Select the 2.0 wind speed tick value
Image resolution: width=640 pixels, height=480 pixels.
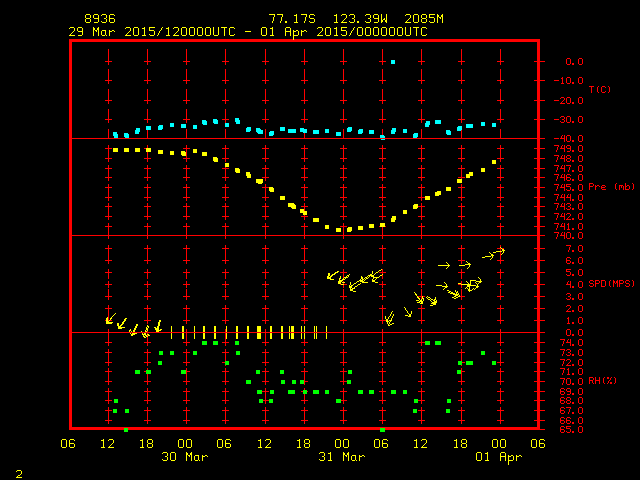point(575,309)
